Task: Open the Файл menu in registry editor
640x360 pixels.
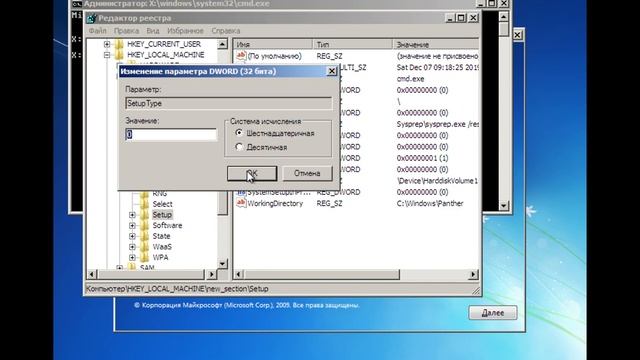Action: point(98,31)
